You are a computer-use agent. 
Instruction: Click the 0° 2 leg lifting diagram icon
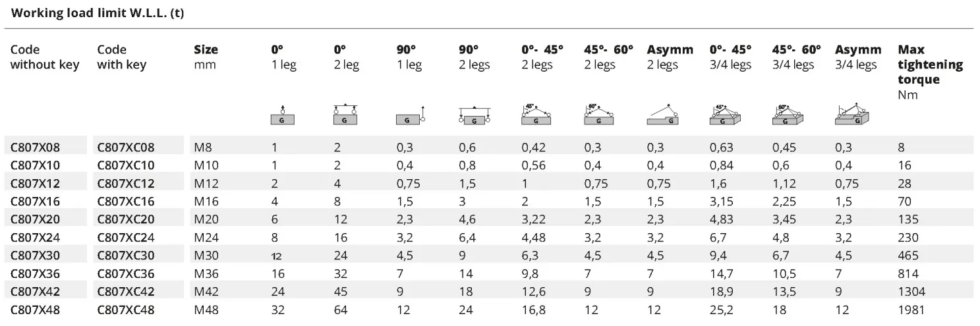click(345, 115)
